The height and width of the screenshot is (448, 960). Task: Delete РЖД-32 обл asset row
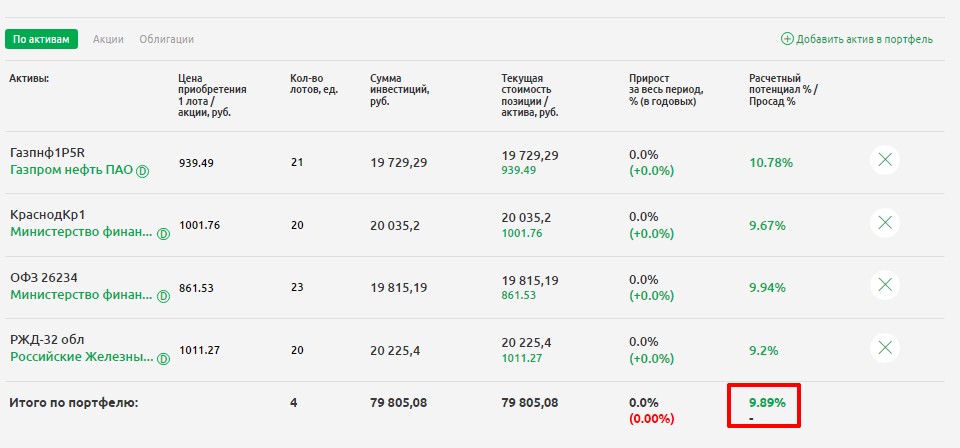point(884,349)
